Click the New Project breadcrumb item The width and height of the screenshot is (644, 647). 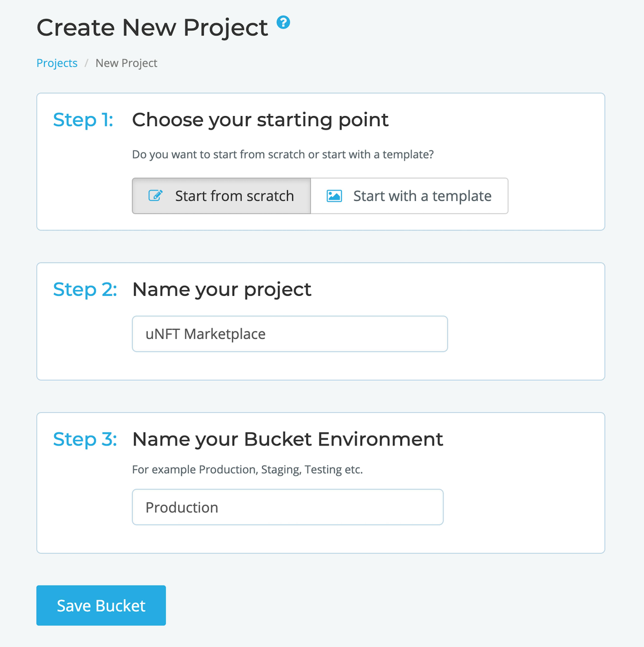[x=126, y=63]
